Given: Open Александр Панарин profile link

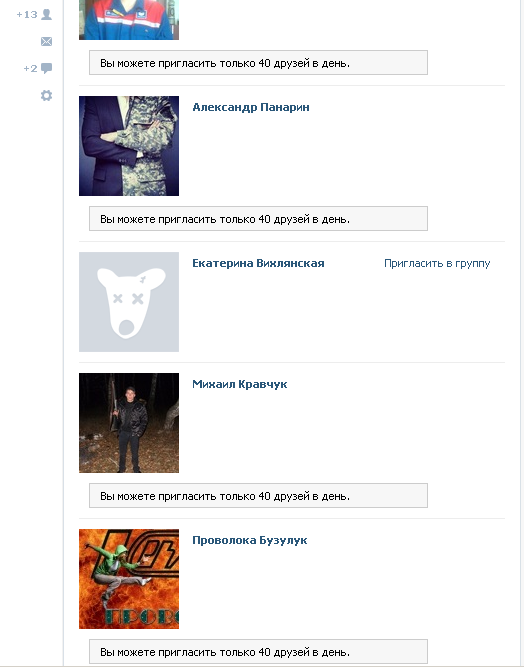Looking at the screenshot, I should click(251, 107).
